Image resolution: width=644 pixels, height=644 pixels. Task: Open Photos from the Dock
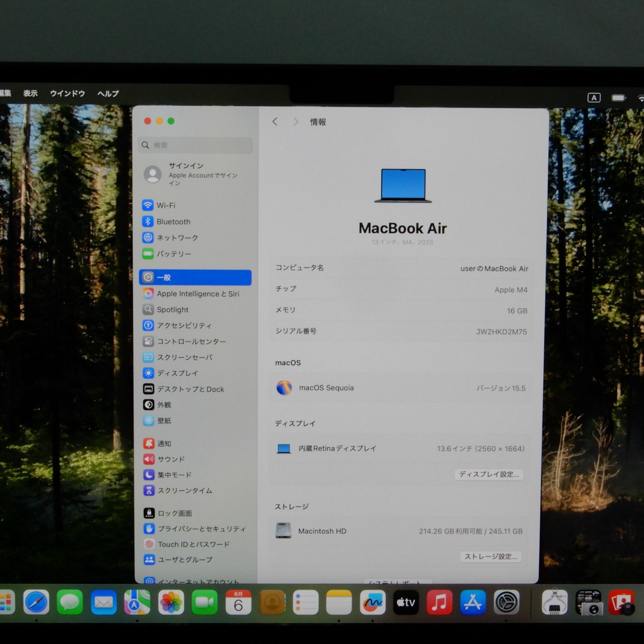click(x=171, y=602)
